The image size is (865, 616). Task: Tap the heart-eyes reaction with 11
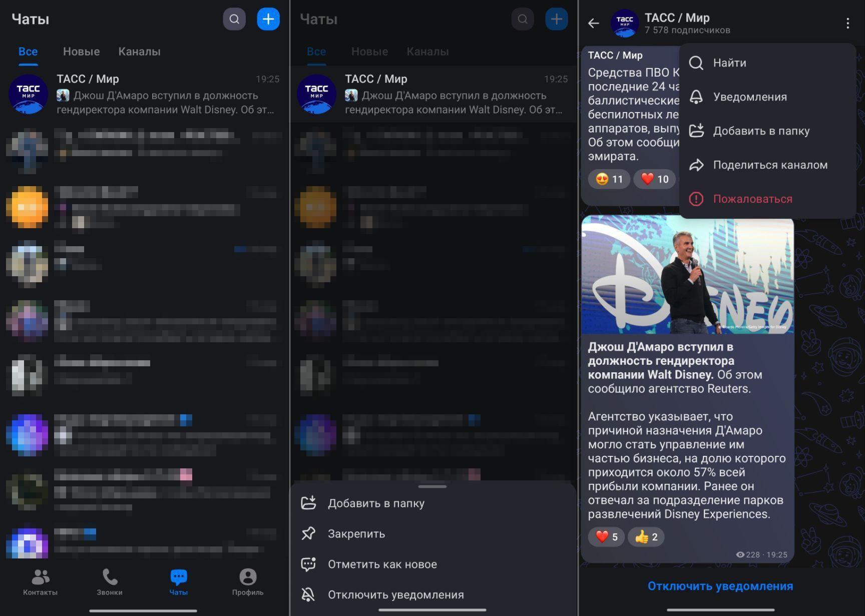pyautogui.click(x=609, y=179)
